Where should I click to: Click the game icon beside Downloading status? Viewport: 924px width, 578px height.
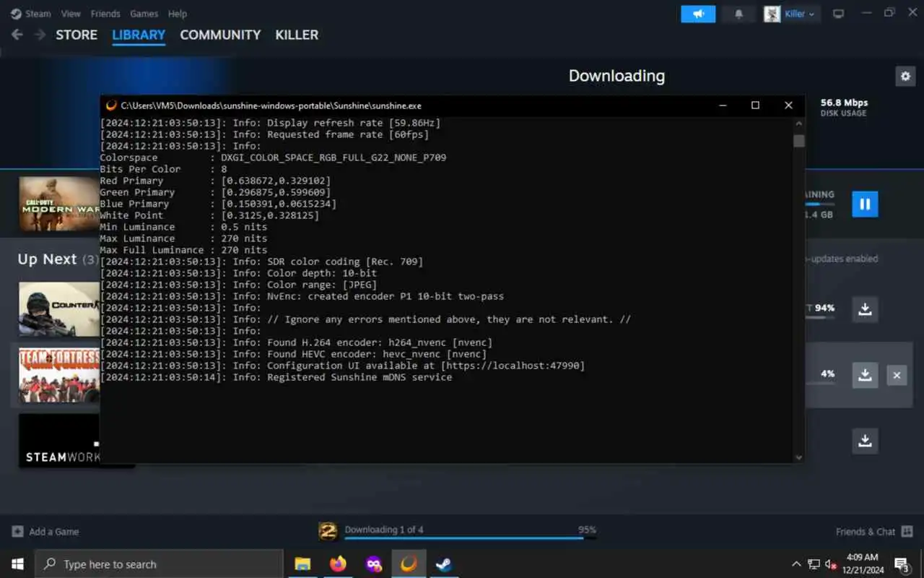[x=328, y=532]
